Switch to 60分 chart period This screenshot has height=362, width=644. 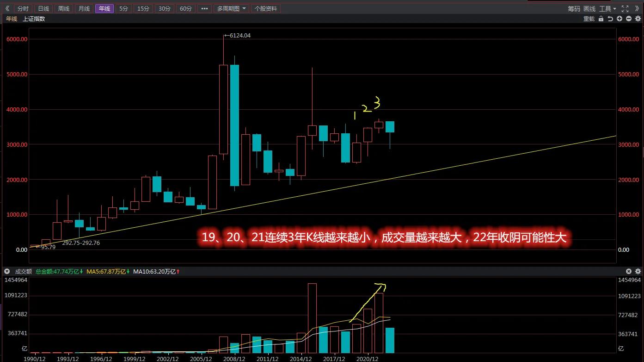(x=185, y=8)
